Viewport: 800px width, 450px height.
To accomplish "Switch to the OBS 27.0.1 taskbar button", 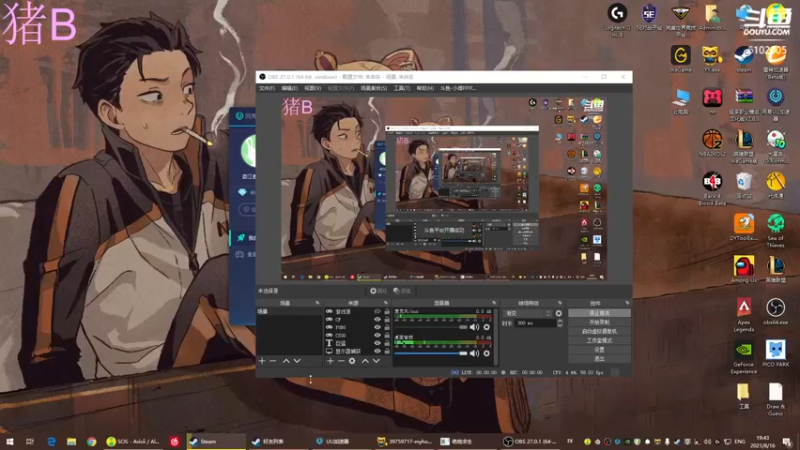I will pyautogui.click(x=531, y=441).
